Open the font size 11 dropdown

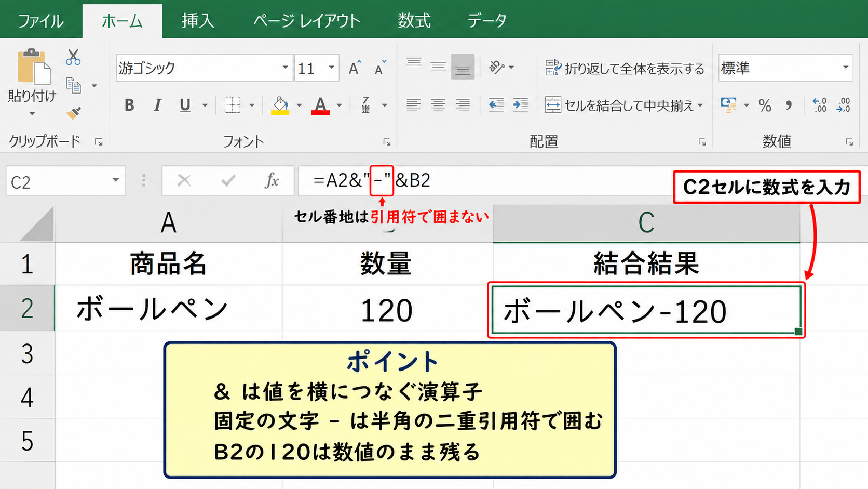tap(332, 68)
